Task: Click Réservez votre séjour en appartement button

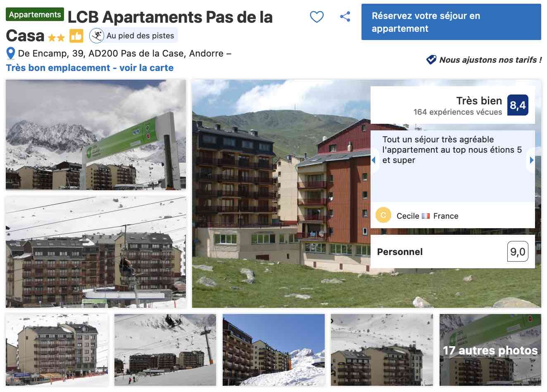Action: point(451,22)
